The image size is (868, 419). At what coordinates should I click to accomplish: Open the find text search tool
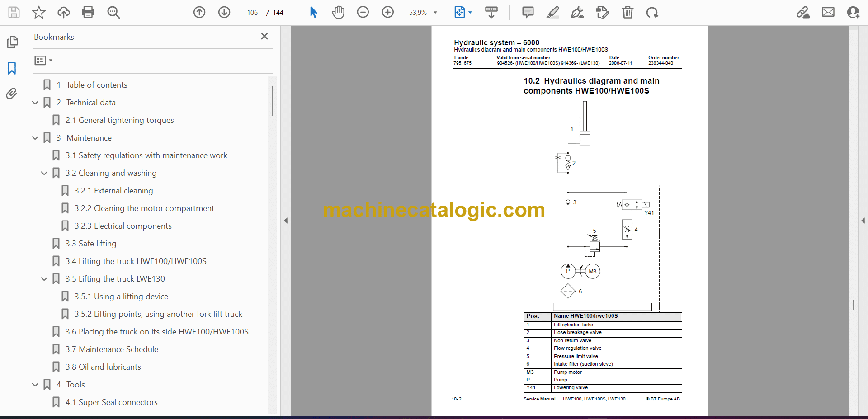click(x=113, y=12)
